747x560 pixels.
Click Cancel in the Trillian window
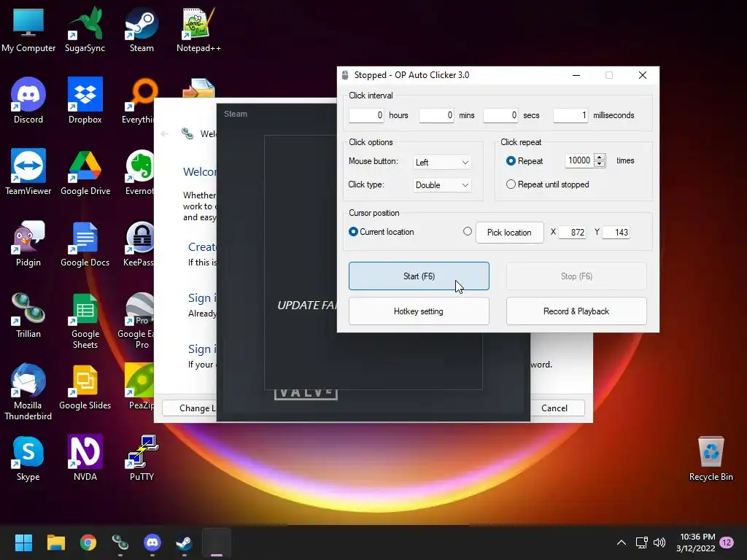pyautogui.click(x=554, y=408)
